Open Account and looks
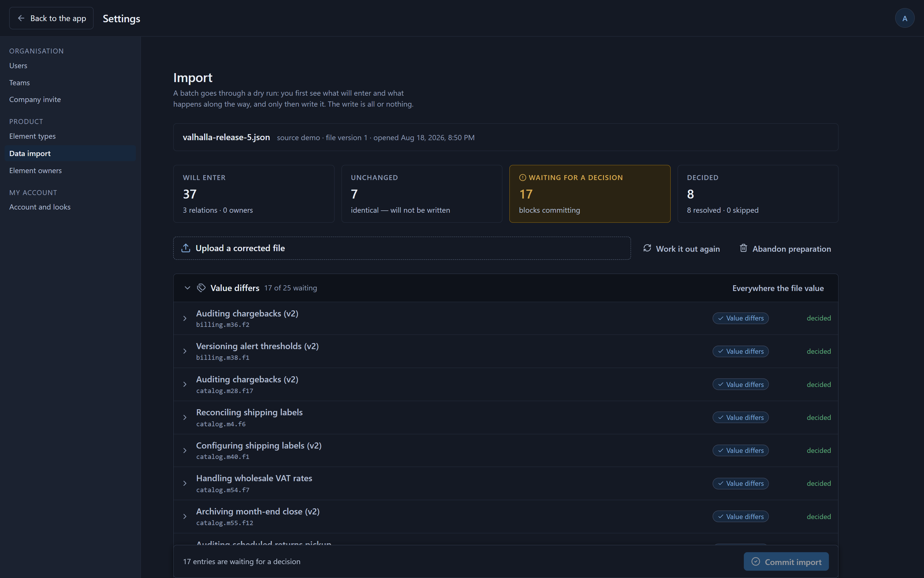 (x=70, y=207)
